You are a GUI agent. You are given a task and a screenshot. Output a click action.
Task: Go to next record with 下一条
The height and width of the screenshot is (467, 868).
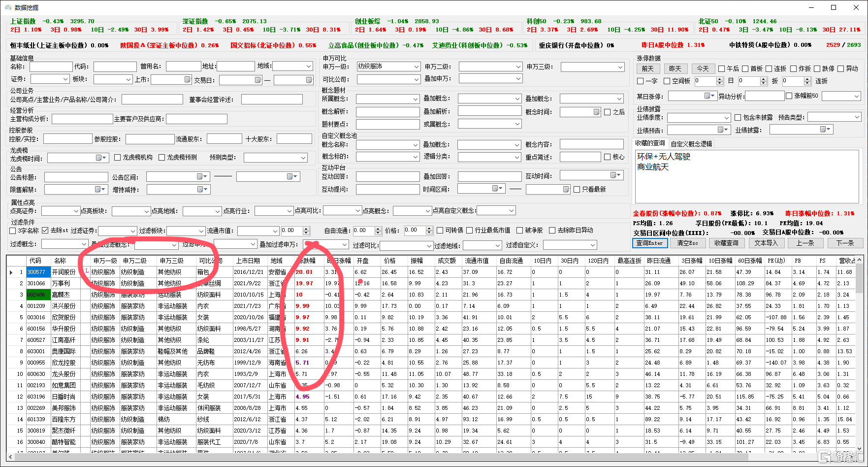click(x=844, y=243)
